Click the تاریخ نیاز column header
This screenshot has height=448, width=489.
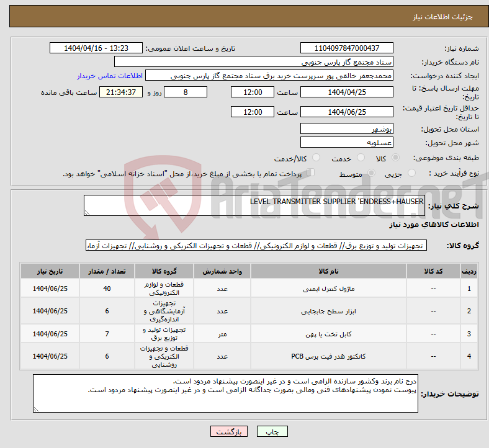[x=50, y=271]
